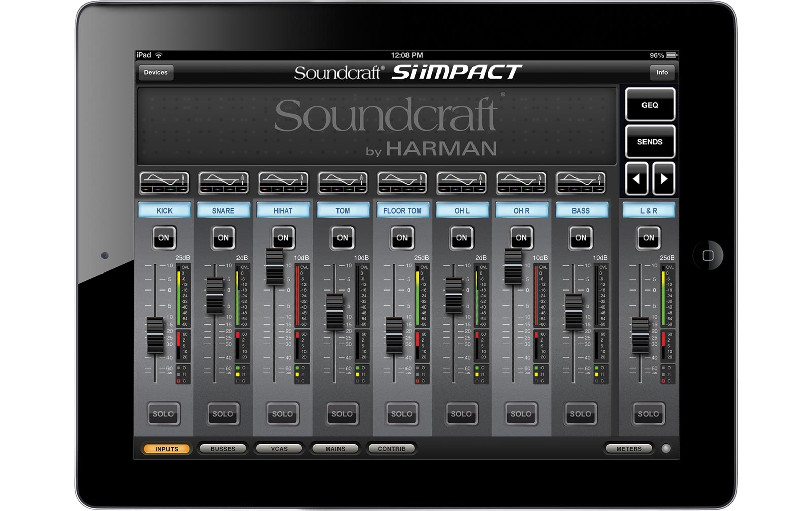Click the METERS button
The image size is (812, 511).
point(629,449)
